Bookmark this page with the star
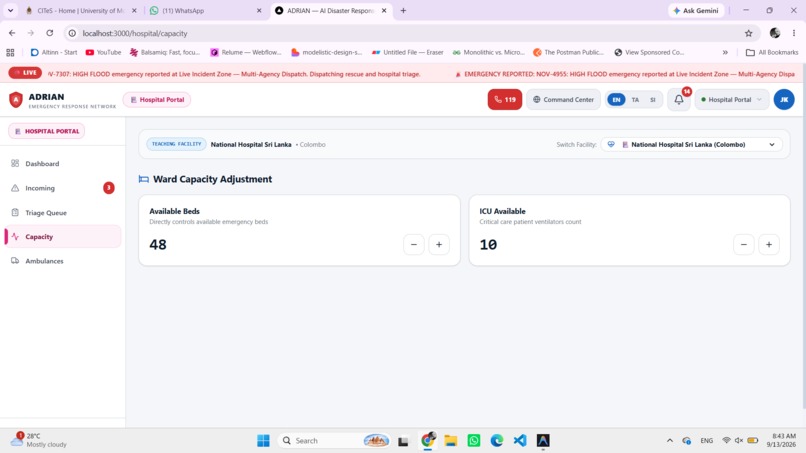Screen dimensions: 806x453 (748, 33)
